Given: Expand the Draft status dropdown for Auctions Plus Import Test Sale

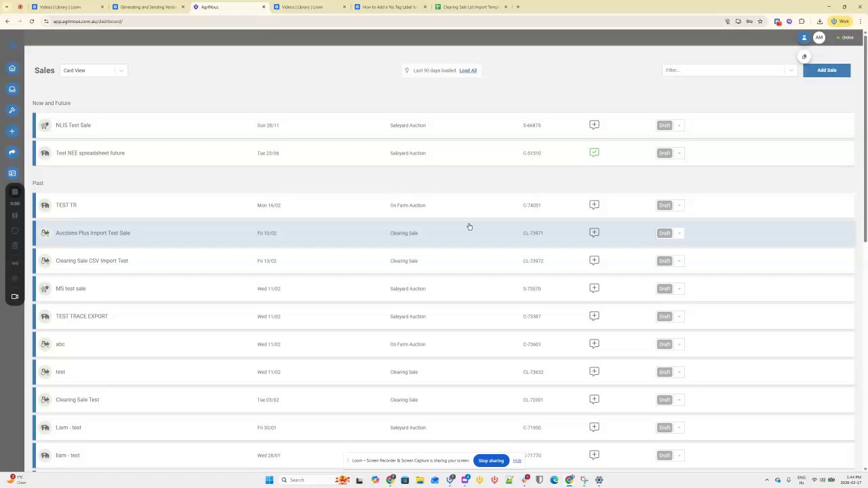Looking at the screenshot, I should 679,233.
